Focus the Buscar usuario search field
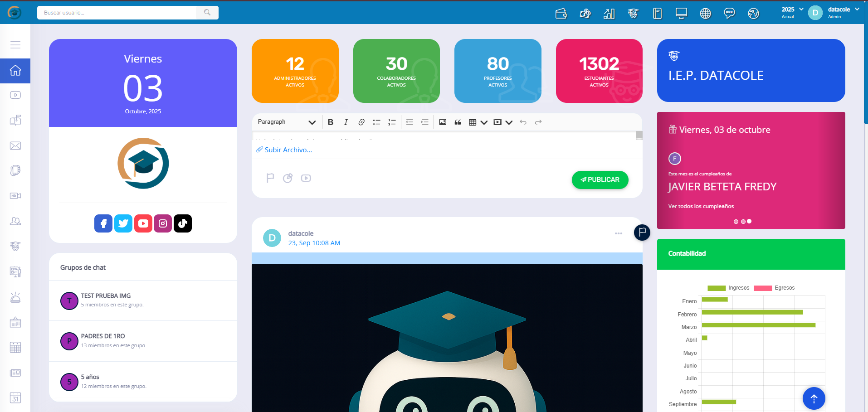This screenshot has width=868, height=412. [x=117, y=13]
